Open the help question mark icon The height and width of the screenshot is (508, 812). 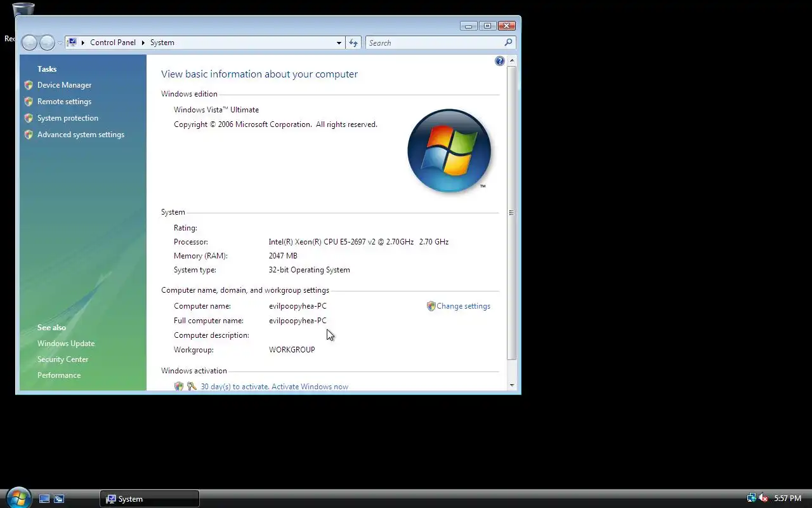[x=500, y=61]
